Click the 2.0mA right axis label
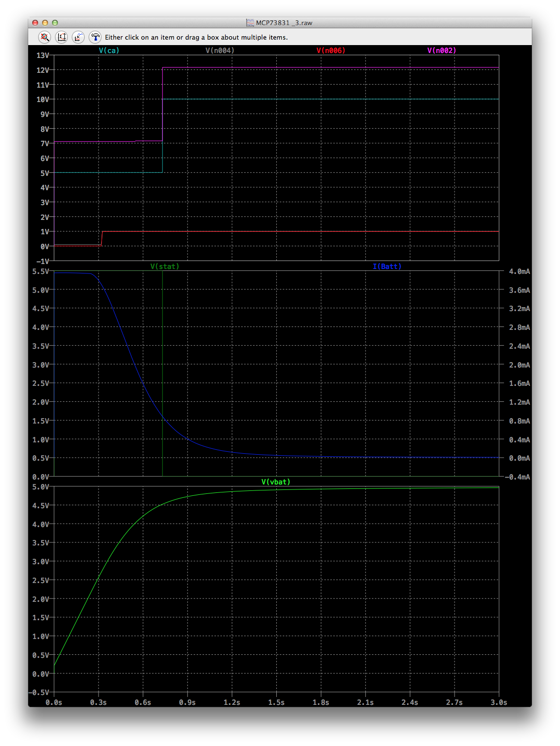Image resolution: width=560 pixels, height=746 pixels. click(x=519, y=365)
